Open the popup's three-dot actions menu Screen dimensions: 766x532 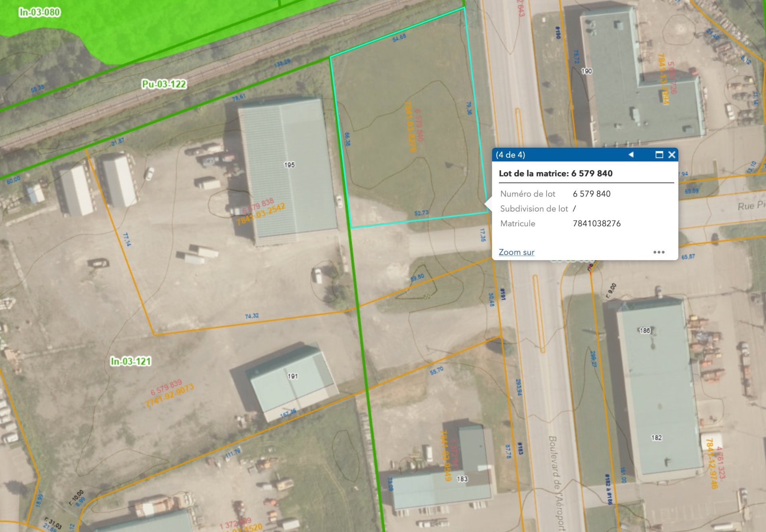(x=659, y=252)
